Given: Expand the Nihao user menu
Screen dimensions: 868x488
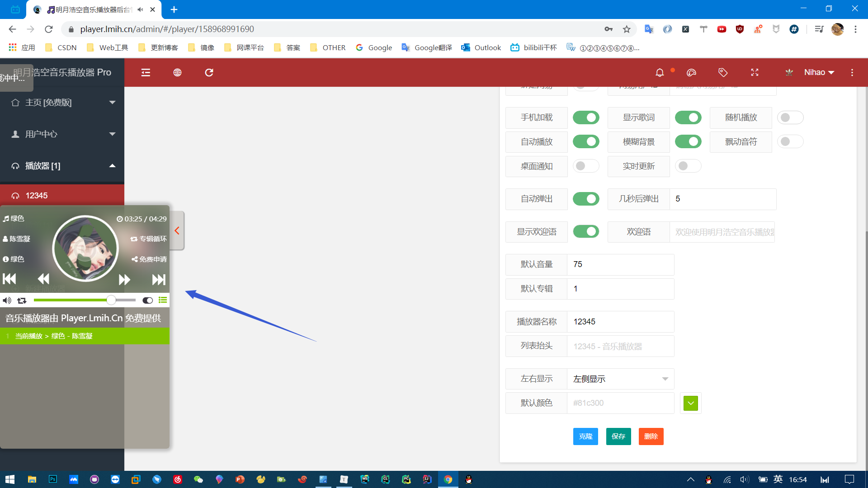Looking at the screenshot, I should 819,72.
